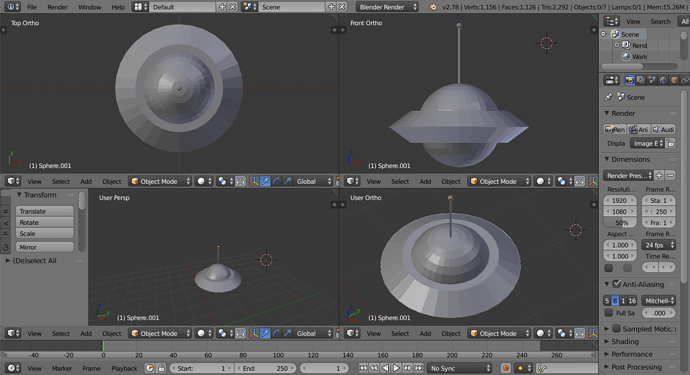
Task: Open the 24 fps frame rate dropdown
Action: (658, 245)
